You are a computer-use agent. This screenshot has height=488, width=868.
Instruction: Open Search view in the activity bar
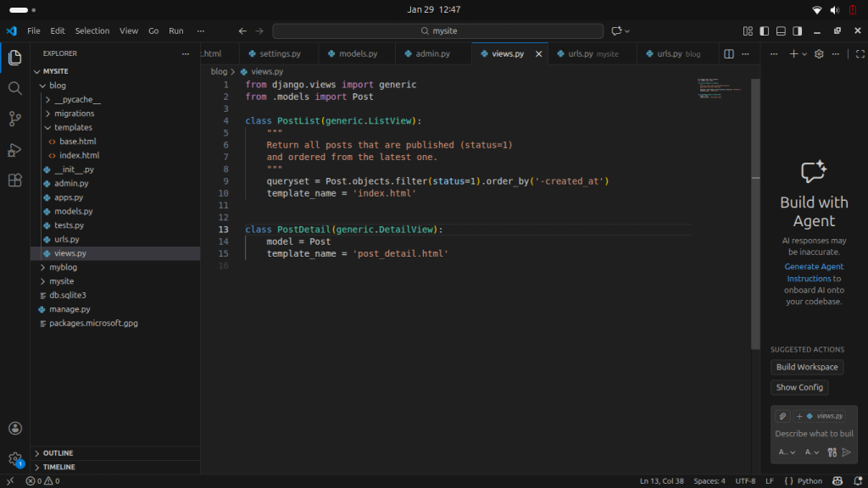tap(14, 88)
